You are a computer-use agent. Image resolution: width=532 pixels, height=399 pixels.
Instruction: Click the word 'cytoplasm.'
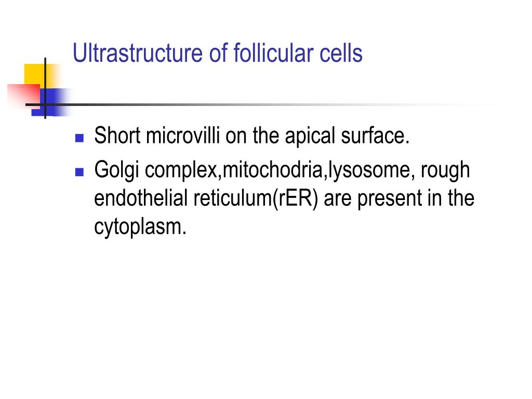tap(140, 228)
